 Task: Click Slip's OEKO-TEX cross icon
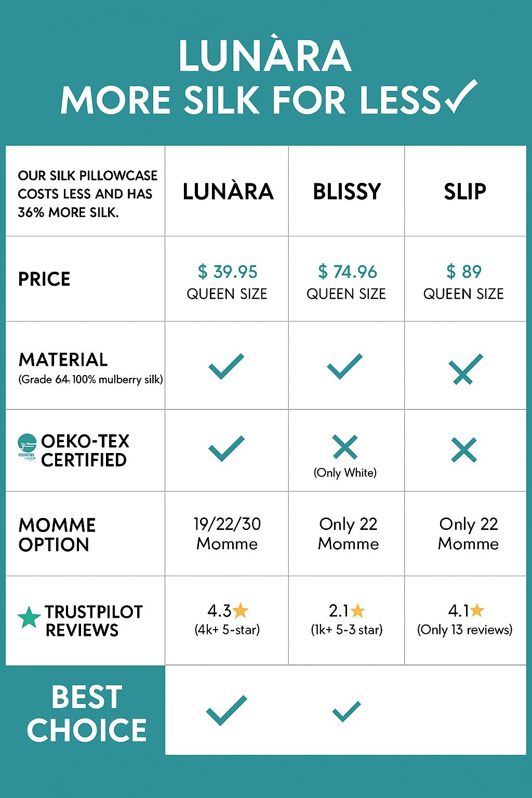[464, 450]
